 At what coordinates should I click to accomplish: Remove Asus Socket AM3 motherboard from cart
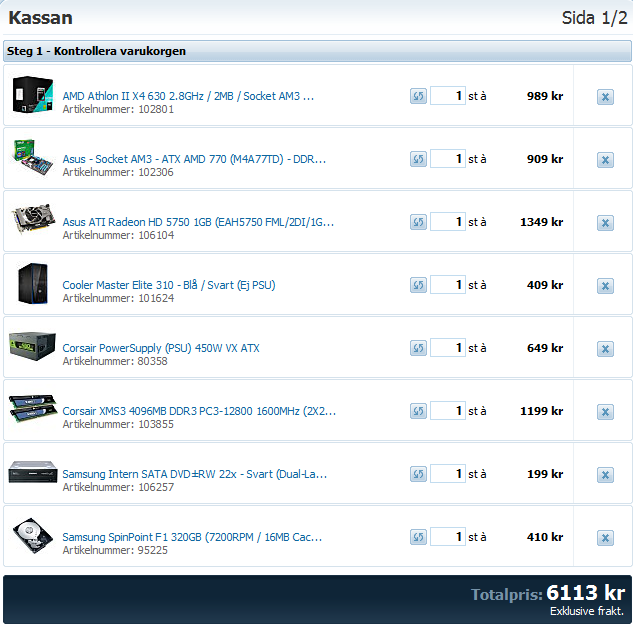click(x=605, y=160)
